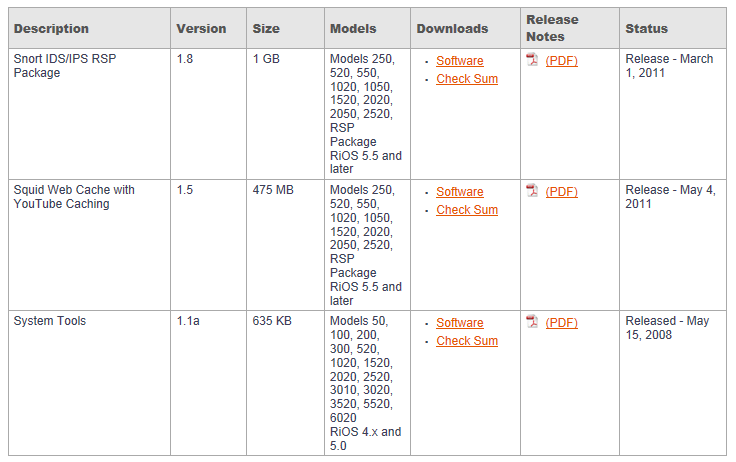736x462 pixels.
Task: Click the Models column header
Action: click(x=353, y=29)
